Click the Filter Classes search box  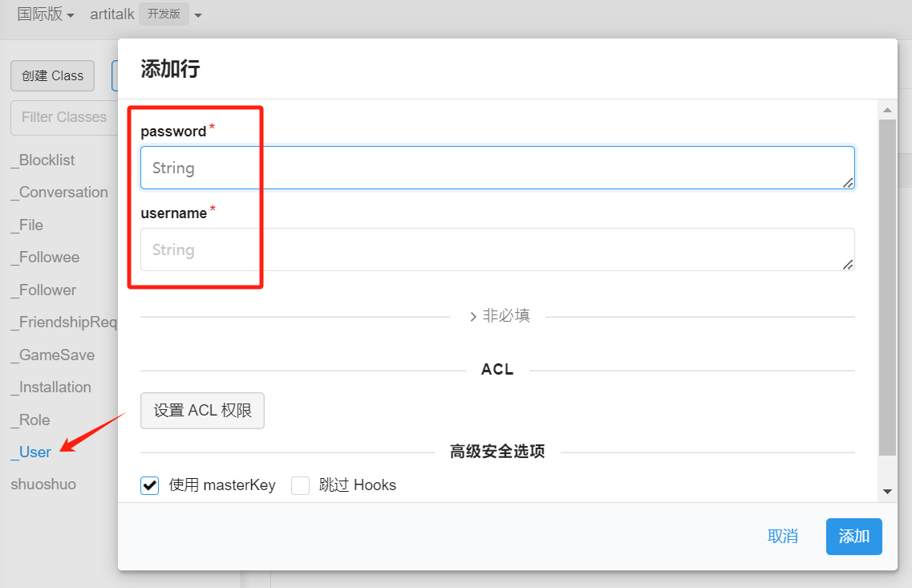(63, 117)
